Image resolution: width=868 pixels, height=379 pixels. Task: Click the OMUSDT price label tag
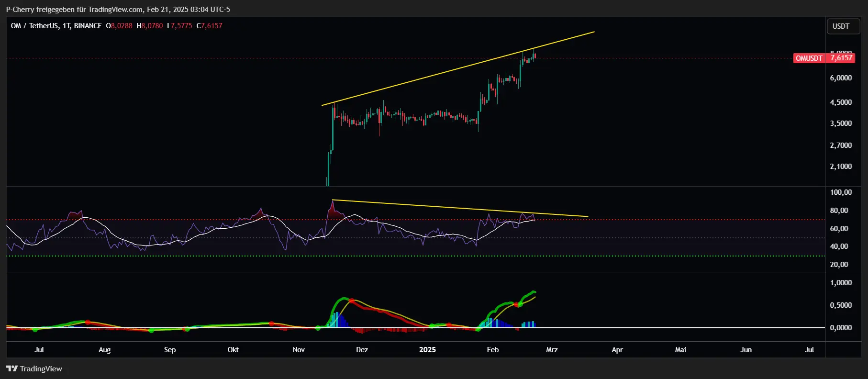809,58
